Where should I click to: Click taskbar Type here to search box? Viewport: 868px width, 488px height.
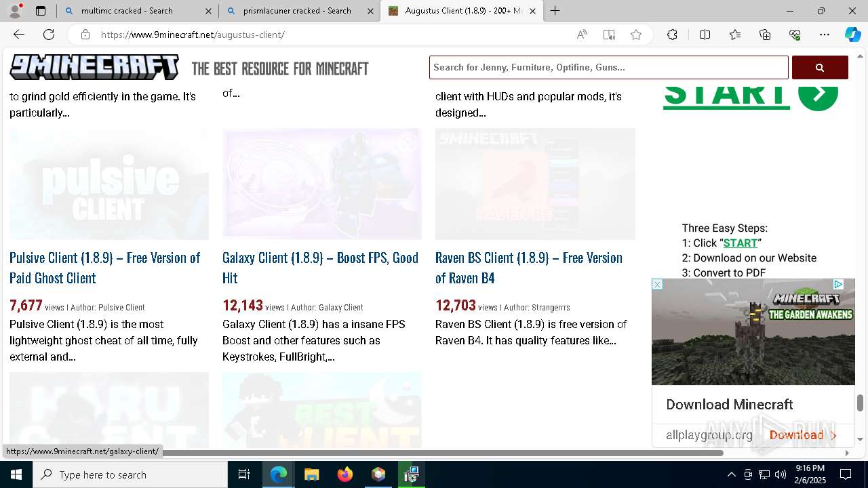coord(130,474)
